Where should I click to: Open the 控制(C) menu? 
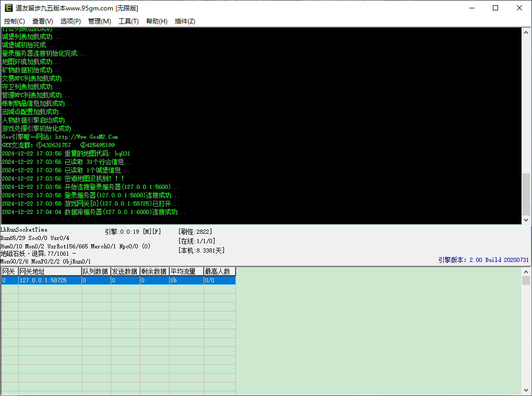point(14,21)
